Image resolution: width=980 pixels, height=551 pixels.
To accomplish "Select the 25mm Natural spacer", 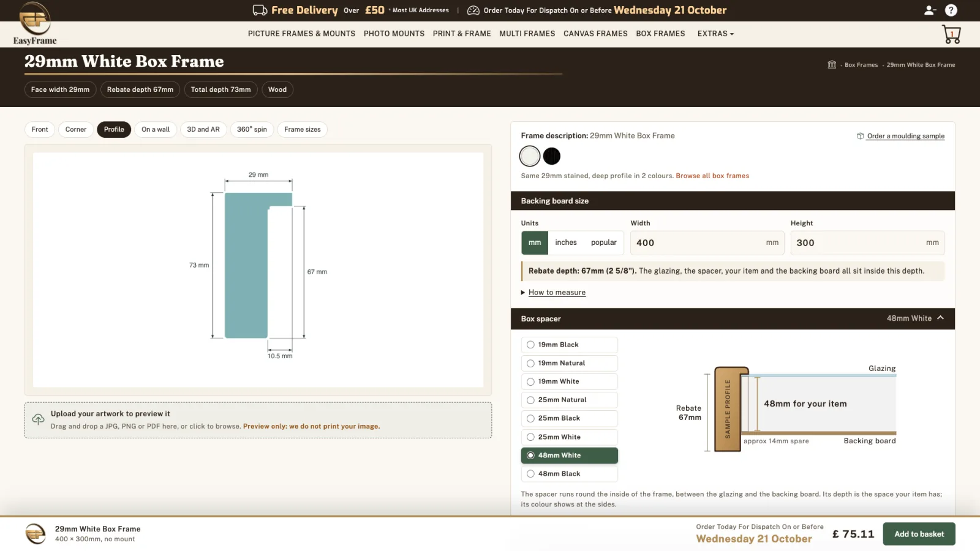I will (570, 400).
